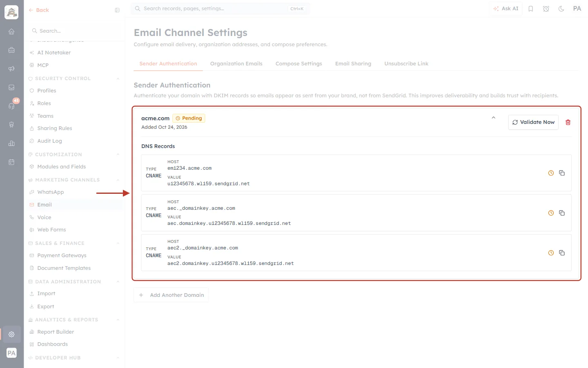Click pending clock icon for em1234.acme.com record
Image resolution: width=588 pixels, height=368 pixels.
[x=551, y=173]
